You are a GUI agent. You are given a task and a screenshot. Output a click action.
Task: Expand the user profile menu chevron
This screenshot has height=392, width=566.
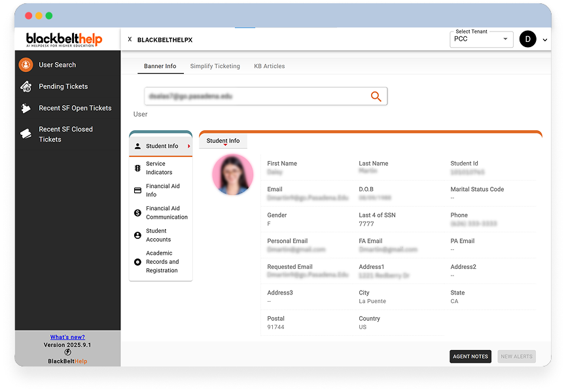(545, 40)
